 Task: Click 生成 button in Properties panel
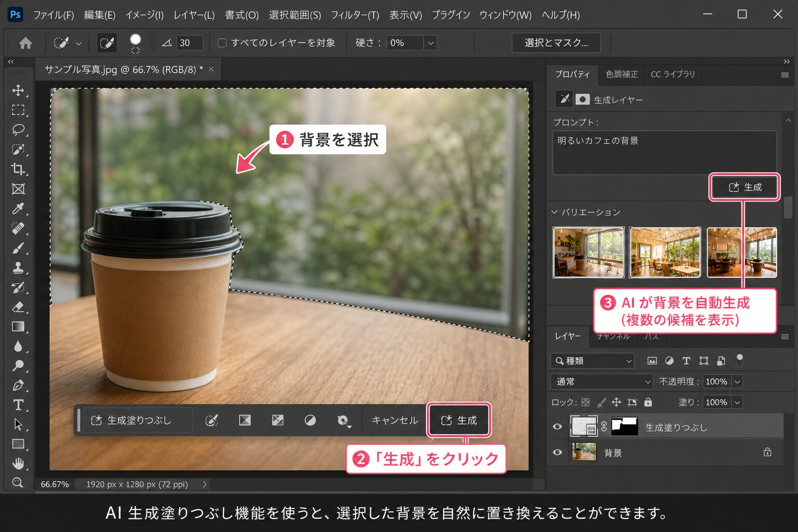(745, 187)
